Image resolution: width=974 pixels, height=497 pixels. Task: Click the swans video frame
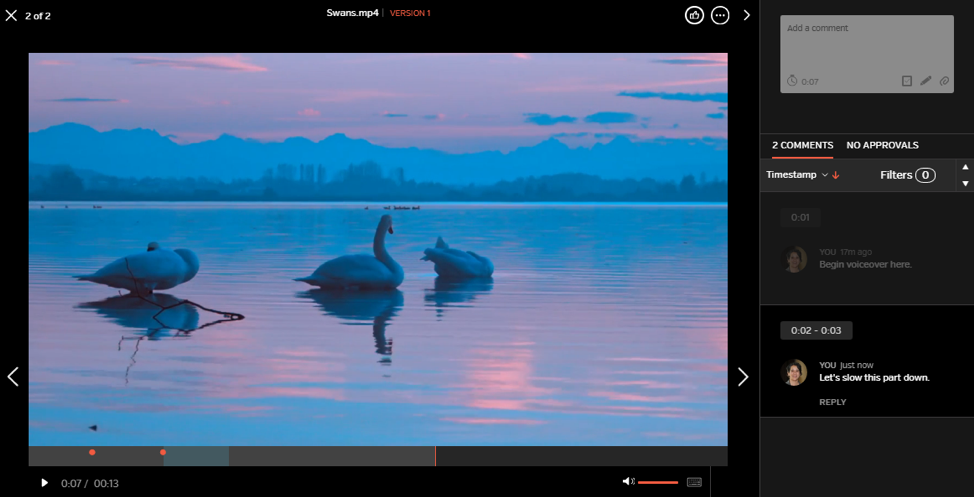pos(378,249)
